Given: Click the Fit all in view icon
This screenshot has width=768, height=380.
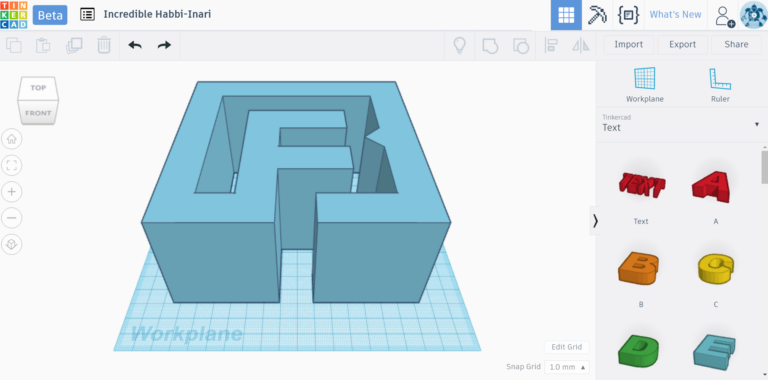Looking at the screenshot, I should [x=12, y=166].
